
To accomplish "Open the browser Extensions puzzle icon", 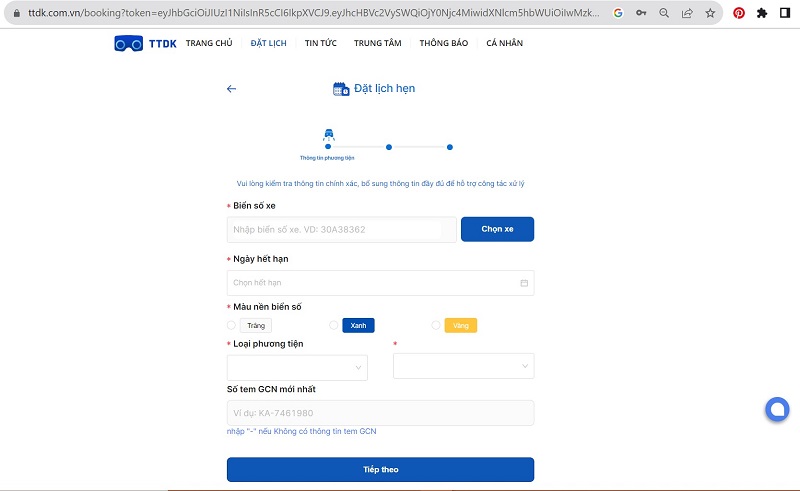I will coord(762,13).
